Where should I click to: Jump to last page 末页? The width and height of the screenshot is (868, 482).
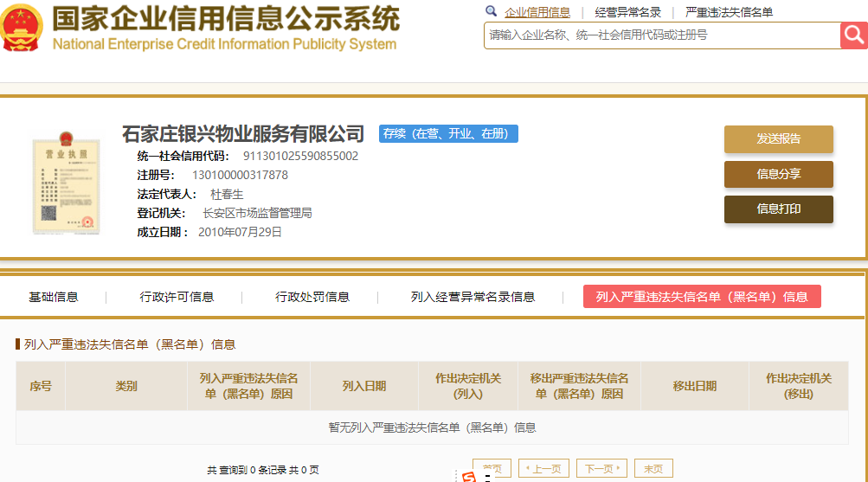653,468
